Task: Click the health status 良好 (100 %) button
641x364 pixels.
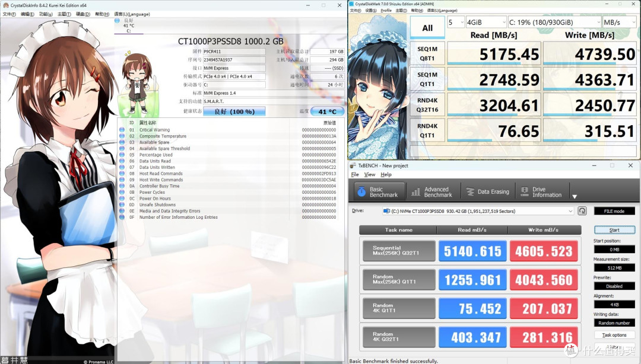Action: point(234,111)
